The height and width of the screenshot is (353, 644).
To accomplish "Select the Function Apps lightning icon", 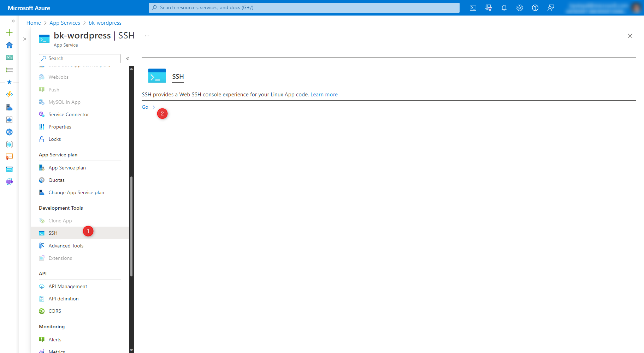I will point(10,94).
